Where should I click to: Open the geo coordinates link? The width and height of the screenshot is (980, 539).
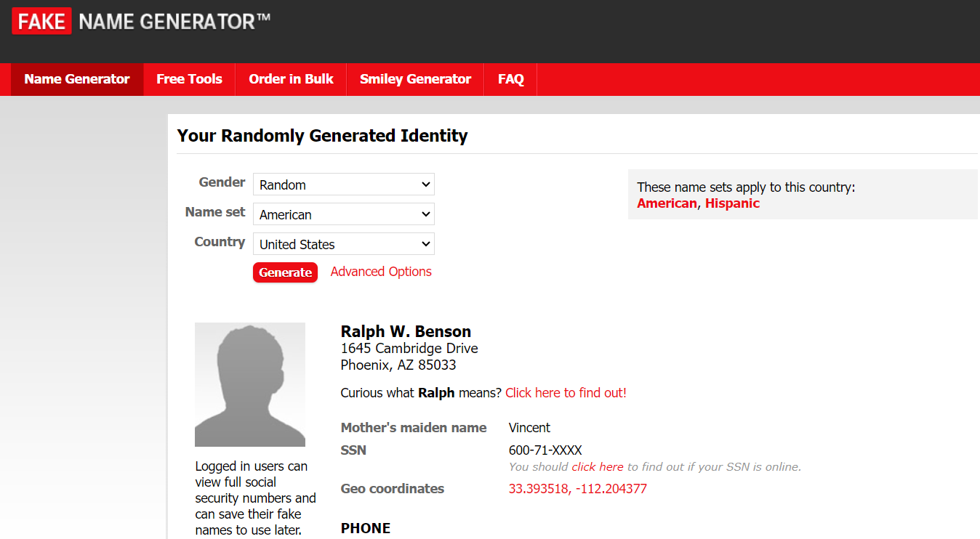[577, 489]
